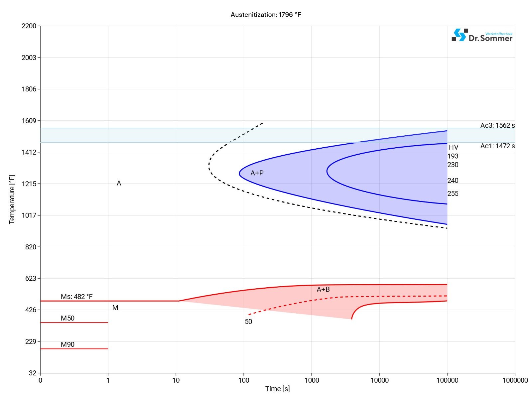Click the 193 hardness value
532x399 pixels.
tap(453, 156)
